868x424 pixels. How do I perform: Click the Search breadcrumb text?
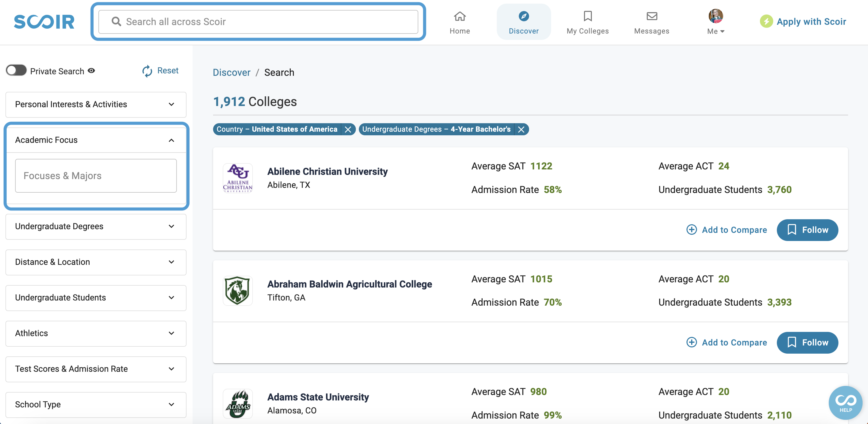point(279,72)
